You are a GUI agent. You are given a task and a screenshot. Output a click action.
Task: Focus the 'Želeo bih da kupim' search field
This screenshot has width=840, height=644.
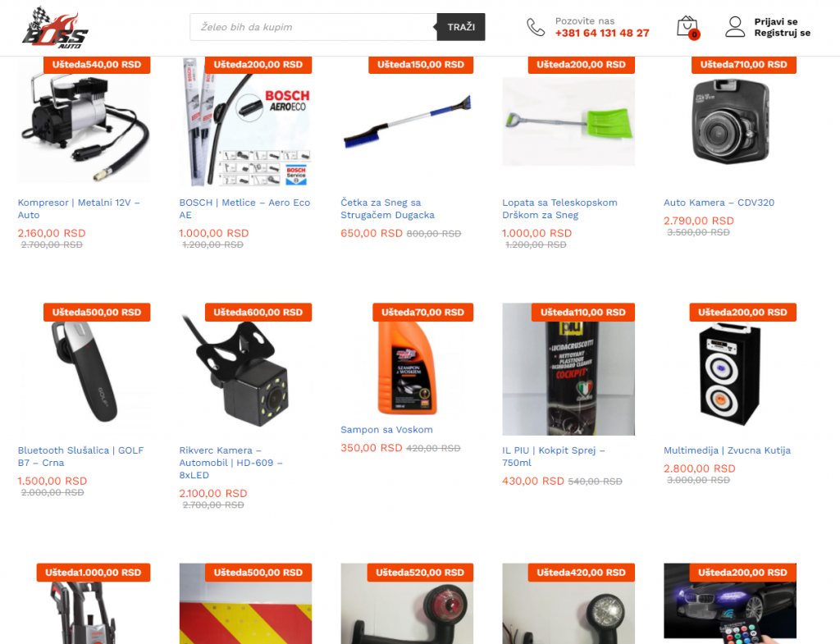(313, 27)
